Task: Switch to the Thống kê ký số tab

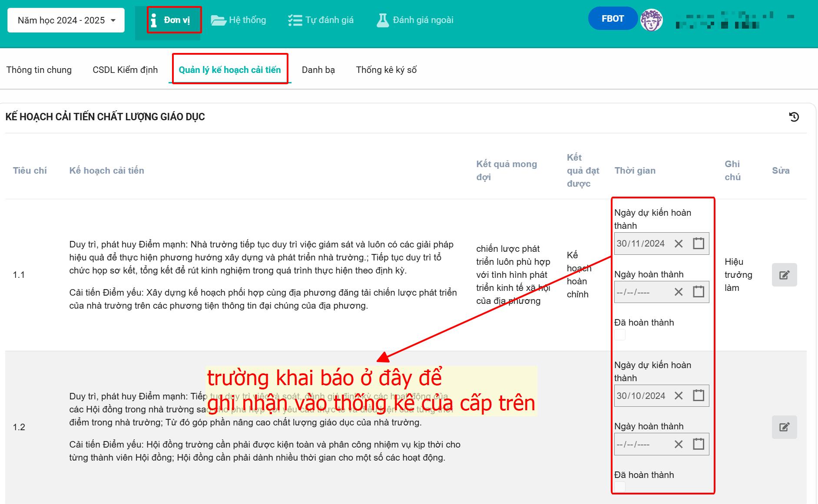Action: [x=386, y=70]
